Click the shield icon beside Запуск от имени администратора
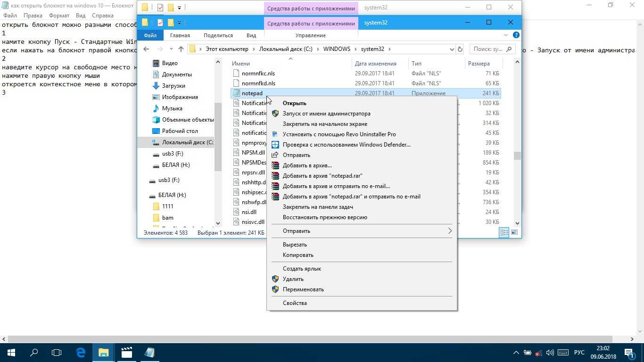This screenshot has height=362, width=644. [x=275, y=114]
